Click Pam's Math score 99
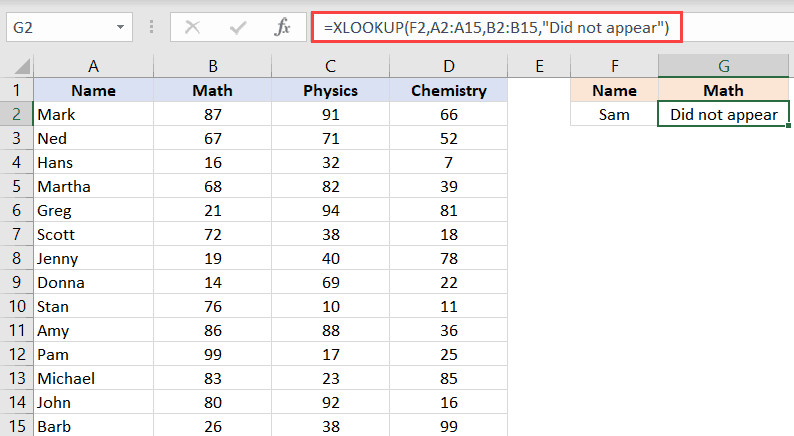The height and width of the screenshot is (436, 794). click(213, 354)
